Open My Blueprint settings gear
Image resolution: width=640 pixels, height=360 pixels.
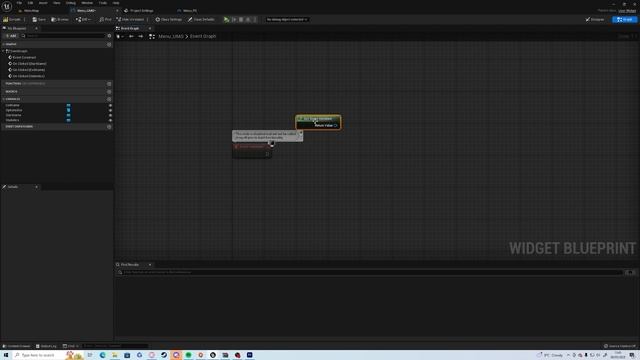tap(109, 36)
